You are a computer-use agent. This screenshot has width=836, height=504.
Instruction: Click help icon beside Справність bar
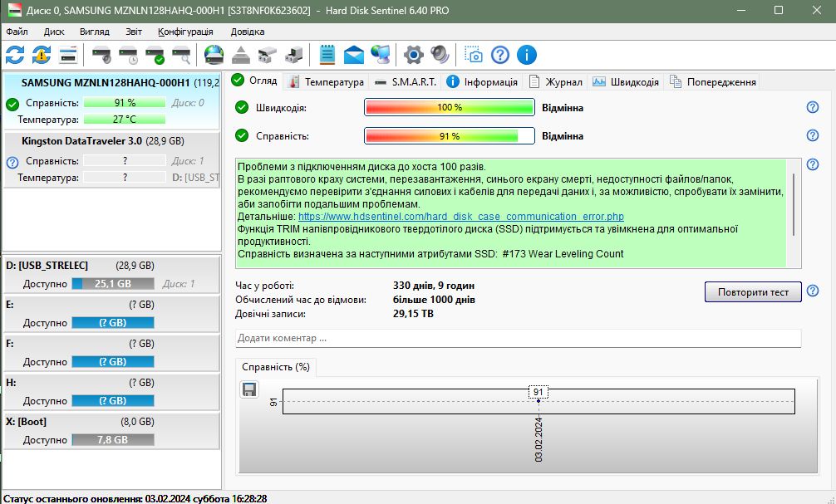tap(813, 135)
